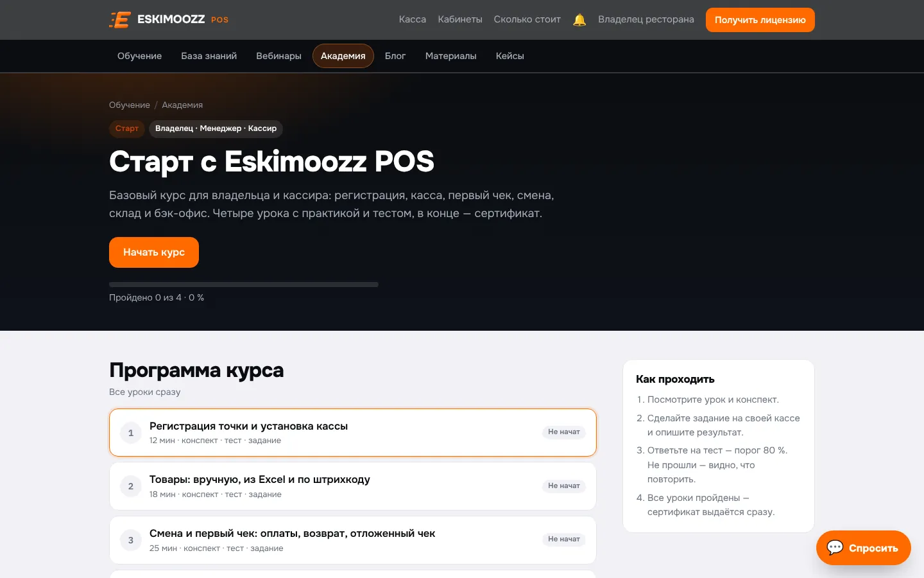Click the Обучение breadcrumb link

130,105
